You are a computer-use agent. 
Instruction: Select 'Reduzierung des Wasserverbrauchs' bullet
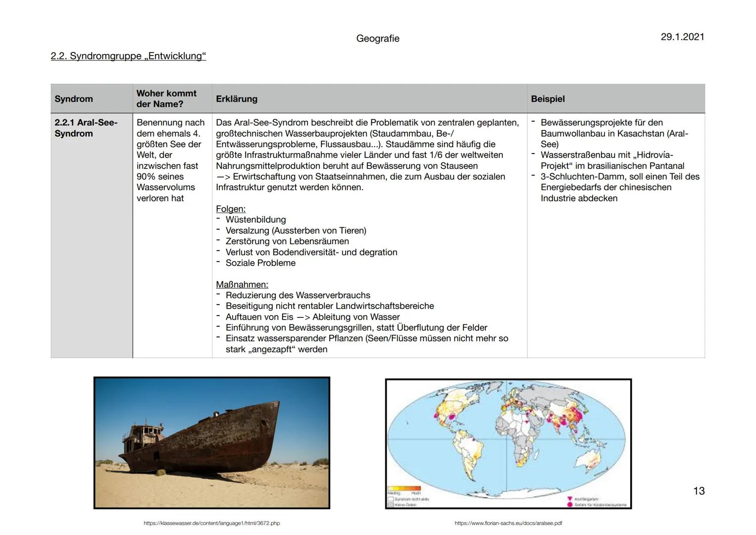pos(298,295)
